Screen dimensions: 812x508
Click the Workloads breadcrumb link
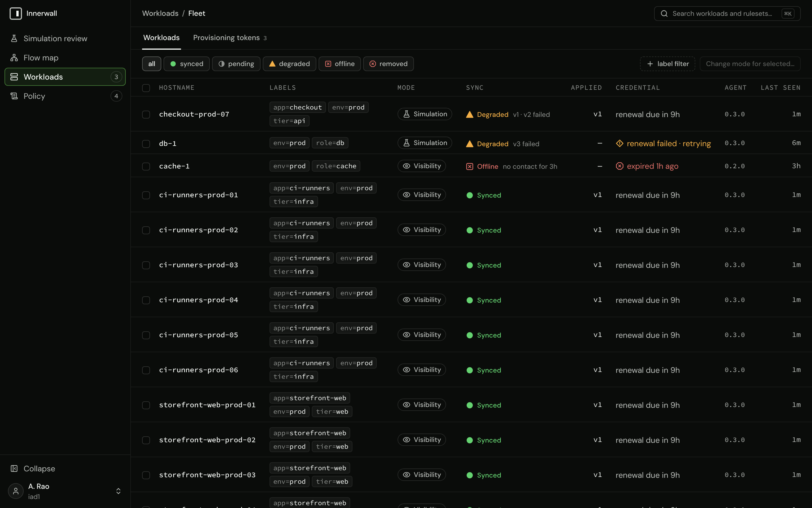coord(160,14)
